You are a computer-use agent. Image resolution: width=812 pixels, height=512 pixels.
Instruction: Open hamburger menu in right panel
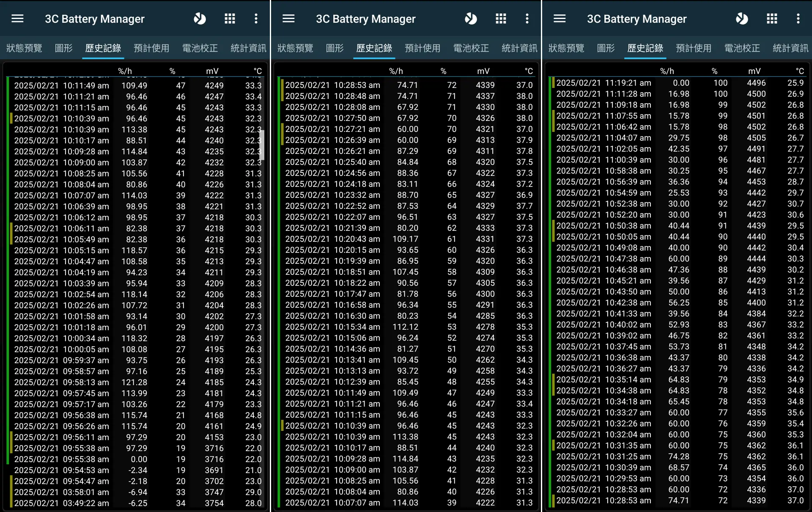tap(560, 19)
